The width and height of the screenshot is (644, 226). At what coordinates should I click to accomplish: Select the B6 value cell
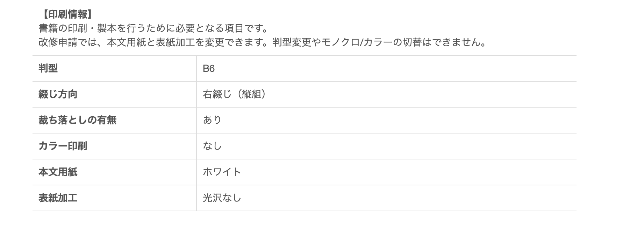point(209,68)
